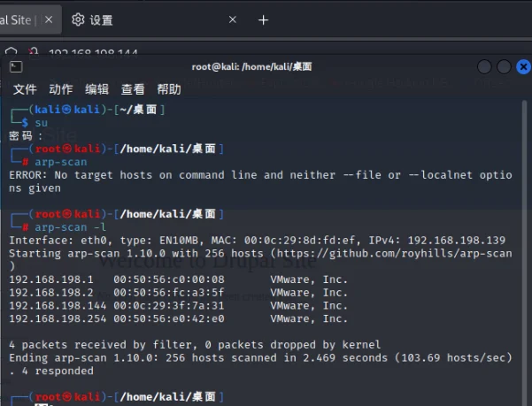Image resolution: width=532 pixels, height=406 pixels.
Task: Select MAC address 00:50:56:e0:42:e0
Action: 169,319
